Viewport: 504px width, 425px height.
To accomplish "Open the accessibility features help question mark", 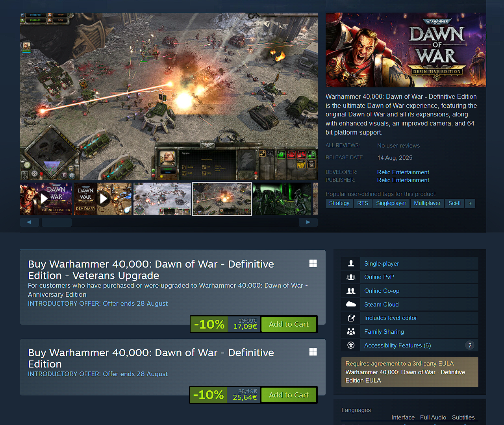I will click(470, 345).
